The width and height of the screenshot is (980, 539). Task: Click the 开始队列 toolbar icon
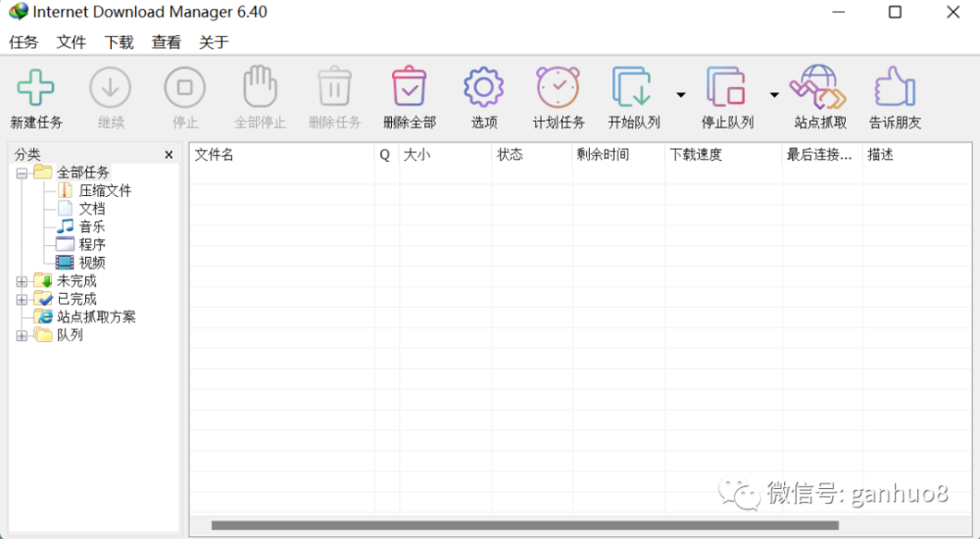(631, 87)
